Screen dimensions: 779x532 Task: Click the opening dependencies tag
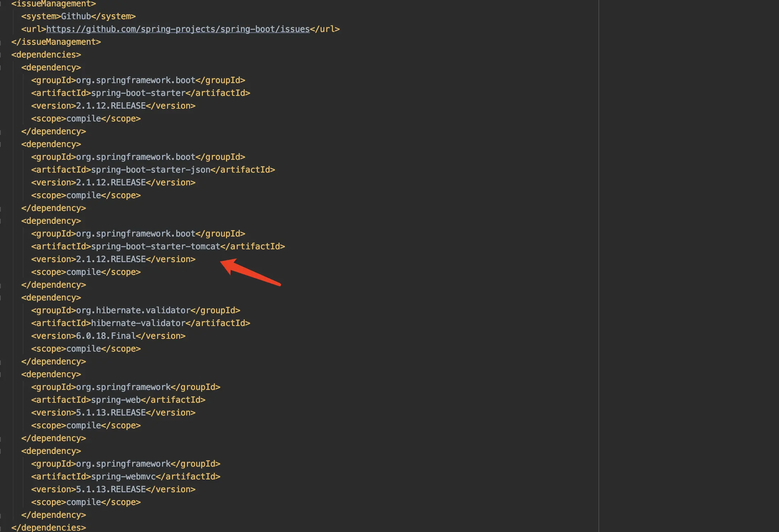[x=46, y=55]
